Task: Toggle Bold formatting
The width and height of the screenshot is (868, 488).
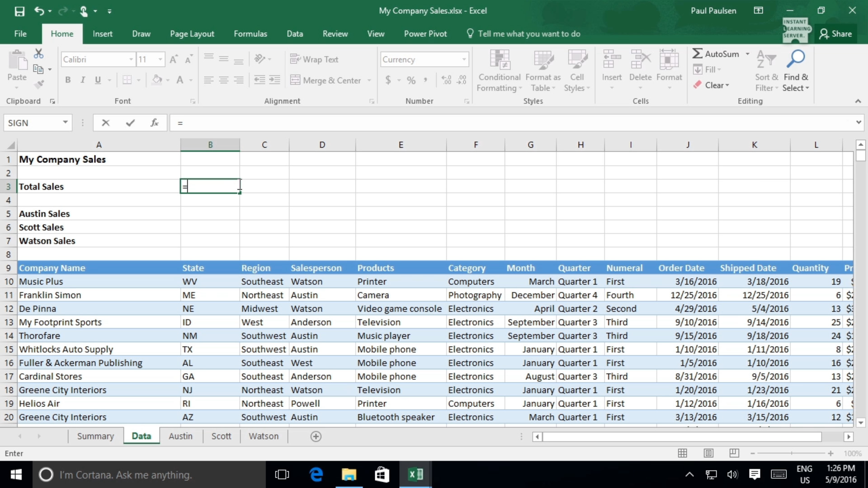Action: tap(68, 80)
